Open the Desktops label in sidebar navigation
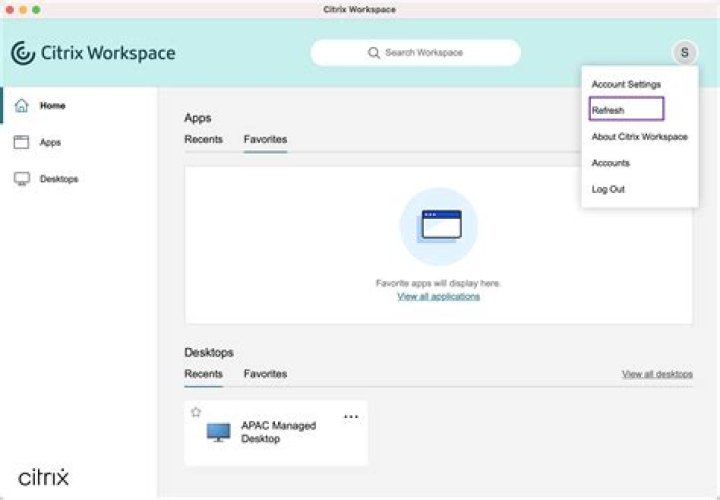This screenshot has height=500, width=720. [59, 179]
